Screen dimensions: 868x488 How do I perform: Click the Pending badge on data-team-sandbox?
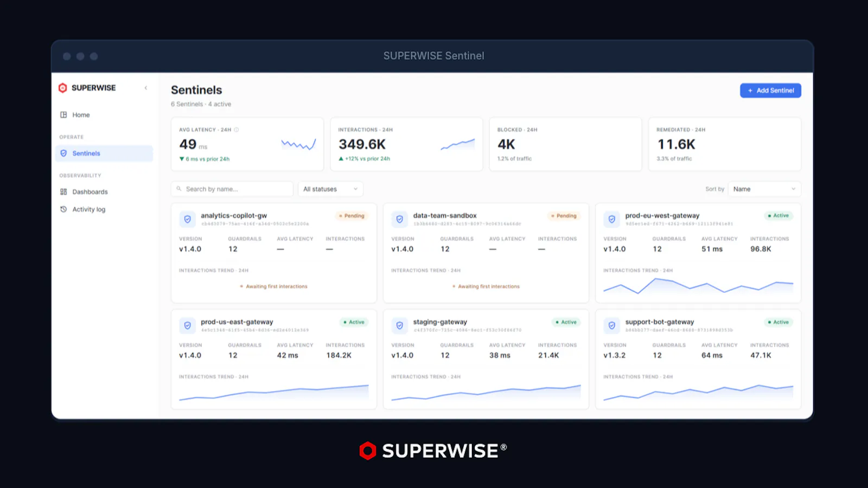click(x=564, y=216)
